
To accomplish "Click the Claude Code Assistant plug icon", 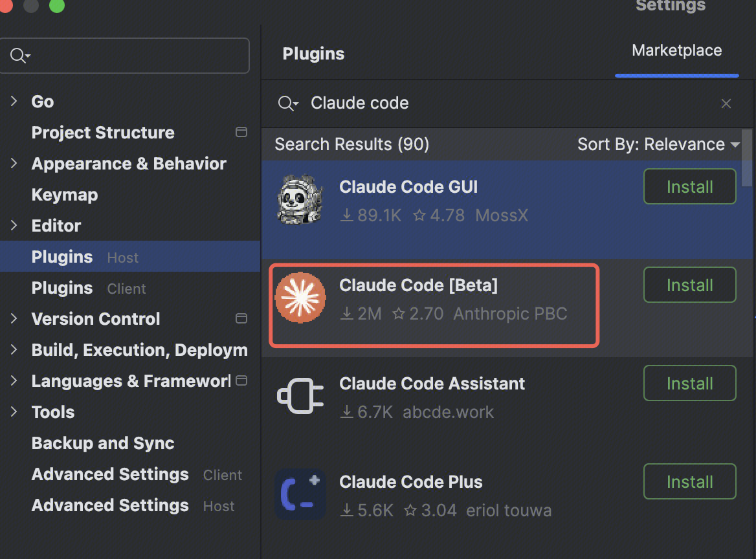I will click(x=300, y=396).
